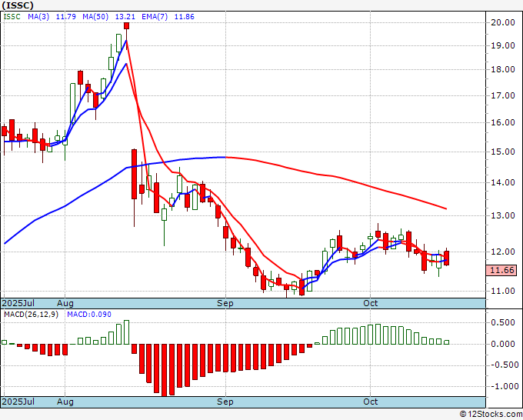Click the 12.00 price axis label
This screenshot has height=420, width=523.
tap(503, 252)
